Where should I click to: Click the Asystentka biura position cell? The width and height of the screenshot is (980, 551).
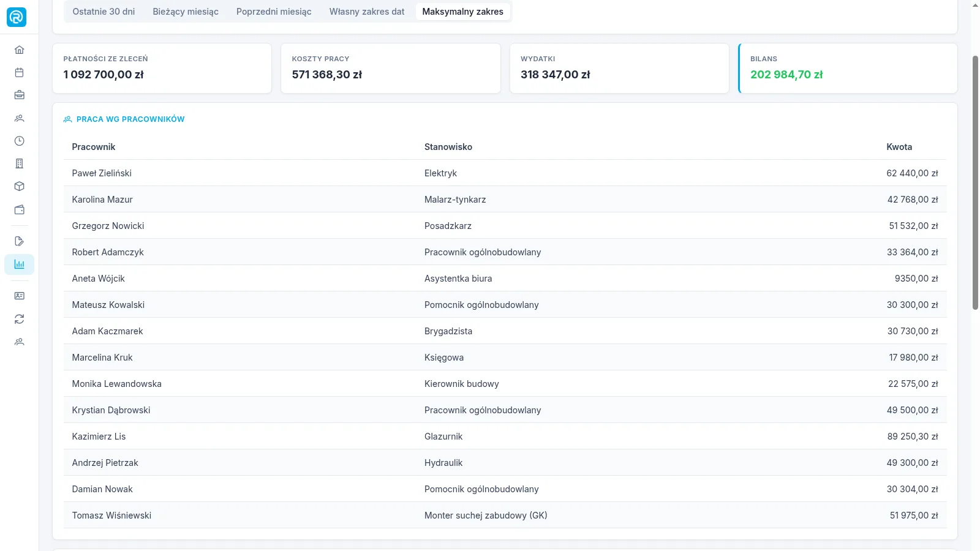coord(458,279)
